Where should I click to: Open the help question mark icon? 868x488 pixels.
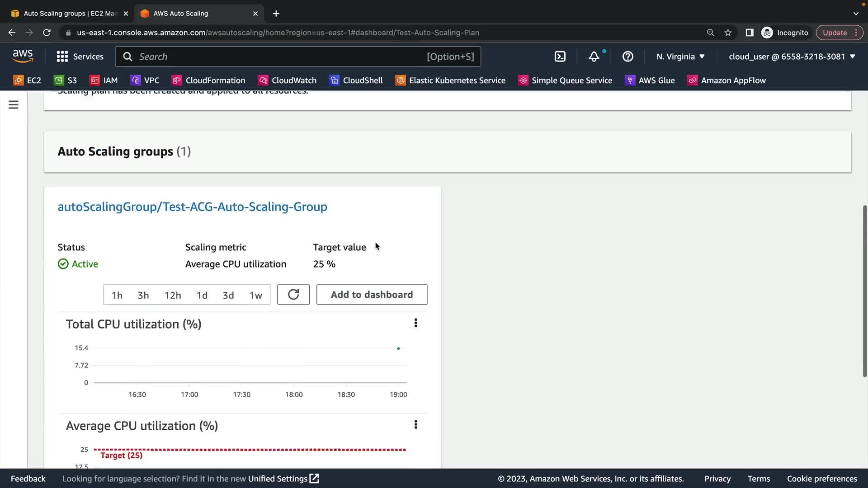click(x=627, y=56)
